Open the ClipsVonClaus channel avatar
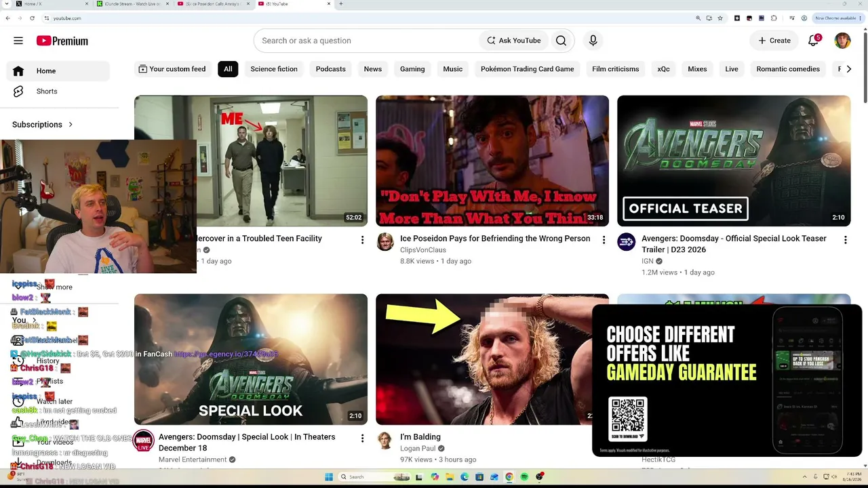Viewport: 868px width, 488px height. tap(385, 242)
